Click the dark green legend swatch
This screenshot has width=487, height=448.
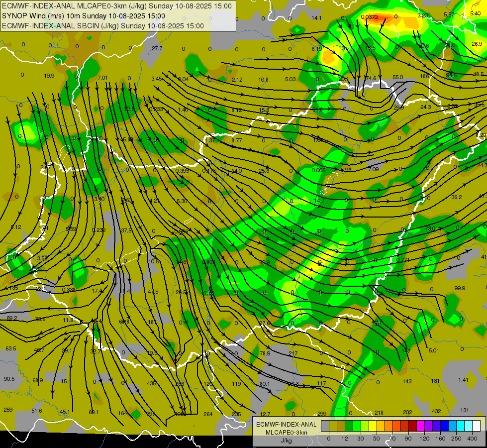[x=349, y=426]
